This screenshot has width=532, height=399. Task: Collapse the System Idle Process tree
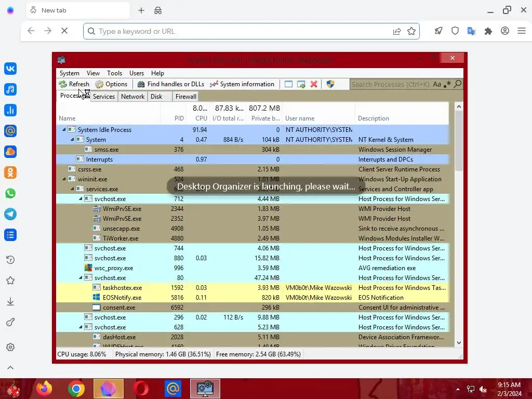64,129
